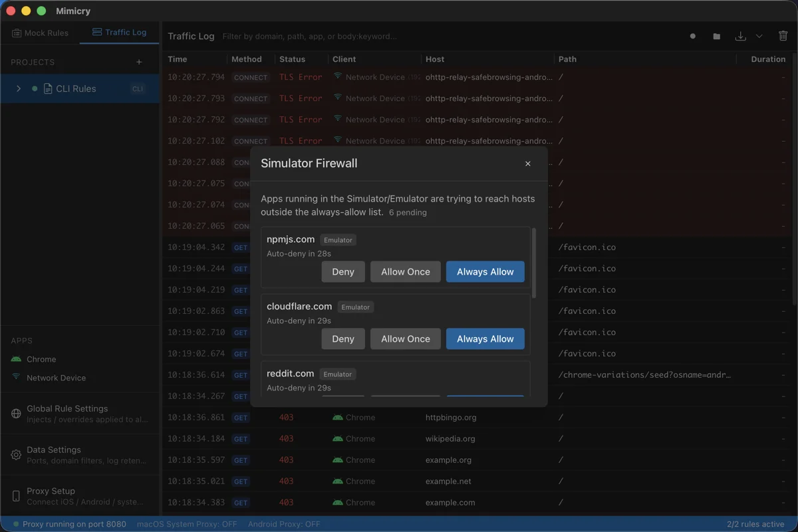This screenshot has height=532, width=798.
Task: Click the 403 status in wikipedia.org row
Action: click(286, 439)
